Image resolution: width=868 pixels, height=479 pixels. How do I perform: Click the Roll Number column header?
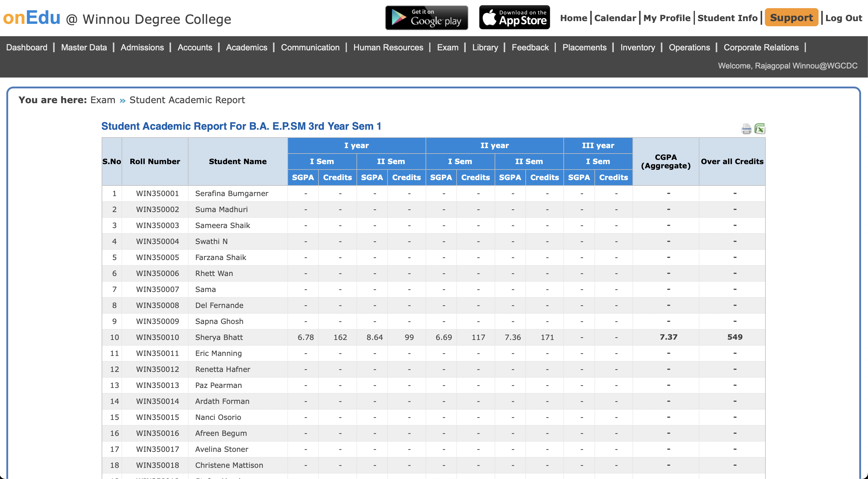[155, 161]
